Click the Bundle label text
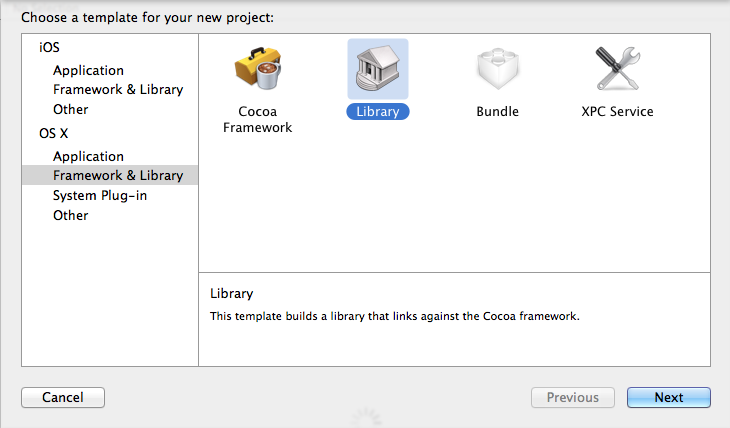 (x=497, y=112)
